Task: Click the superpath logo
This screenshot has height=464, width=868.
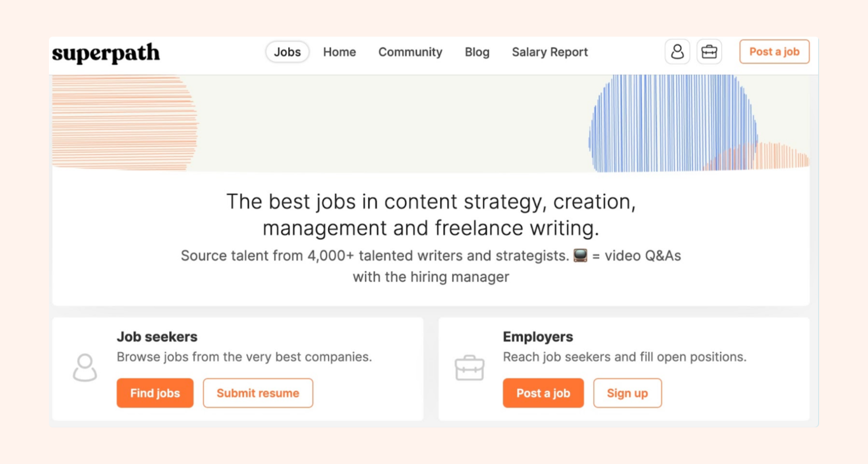Action: [106, 53]
